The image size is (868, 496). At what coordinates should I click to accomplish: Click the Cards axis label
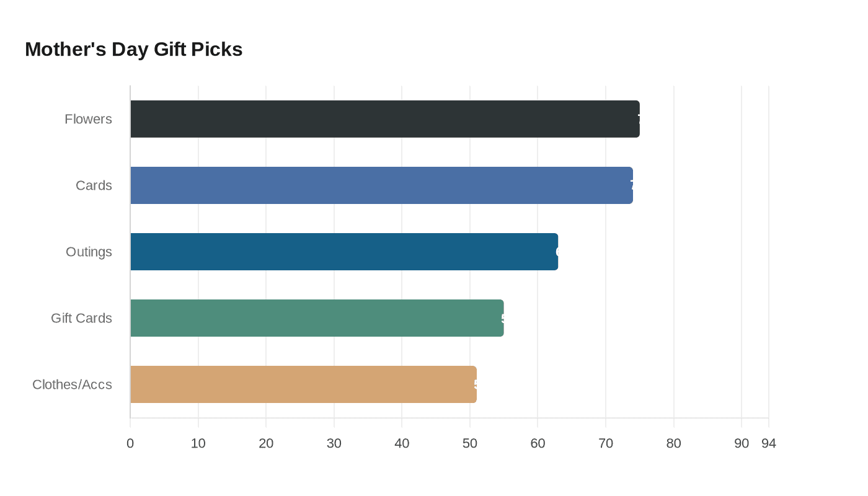(x=94, y=185)
